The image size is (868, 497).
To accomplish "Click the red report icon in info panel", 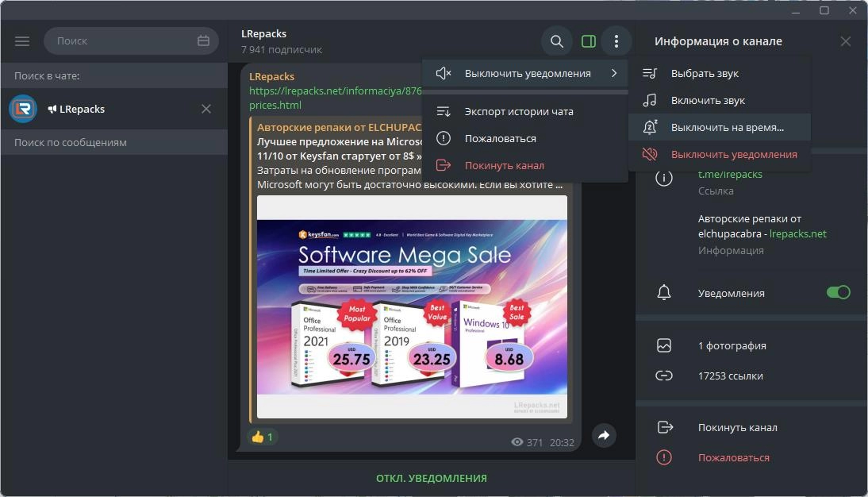I will [664, 457].
